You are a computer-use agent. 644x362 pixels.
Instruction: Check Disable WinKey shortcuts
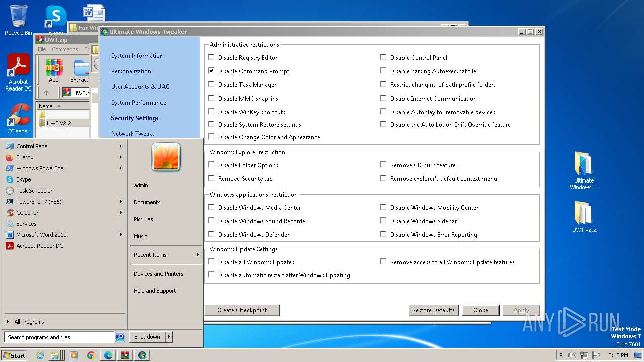[x=211, y=112]
